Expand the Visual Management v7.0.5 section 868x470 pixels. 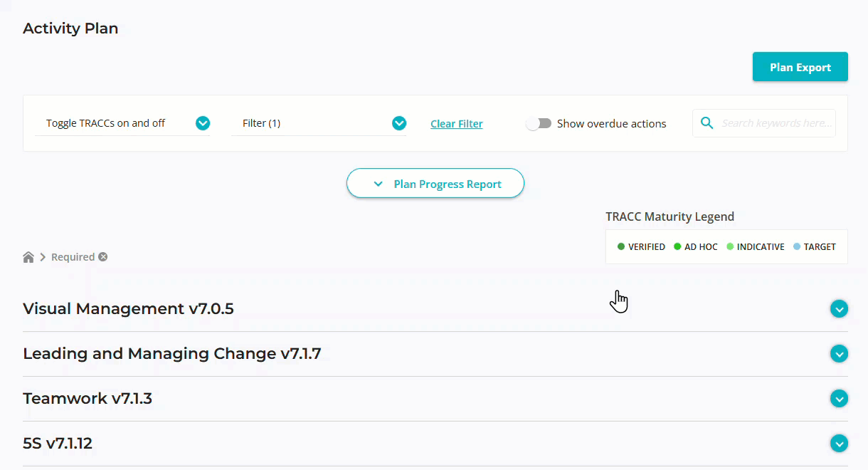(839, 309)
